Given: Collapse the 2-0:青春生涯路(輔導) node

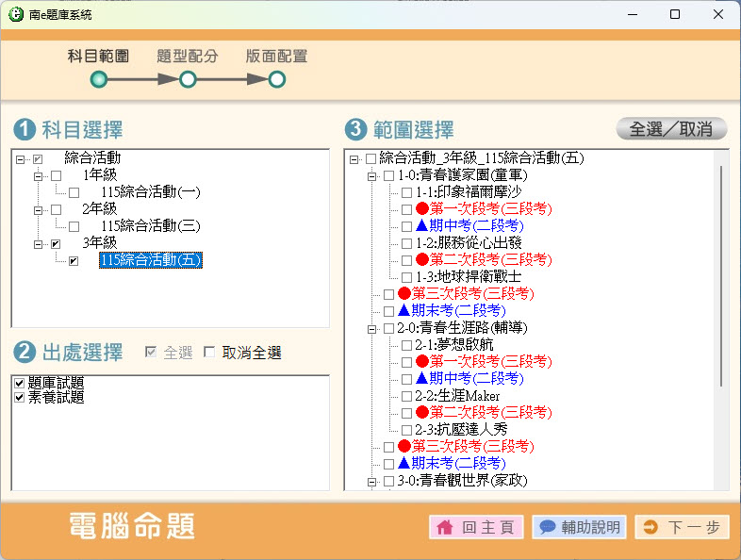Looking at the screenshot, I should coord(372,329).
